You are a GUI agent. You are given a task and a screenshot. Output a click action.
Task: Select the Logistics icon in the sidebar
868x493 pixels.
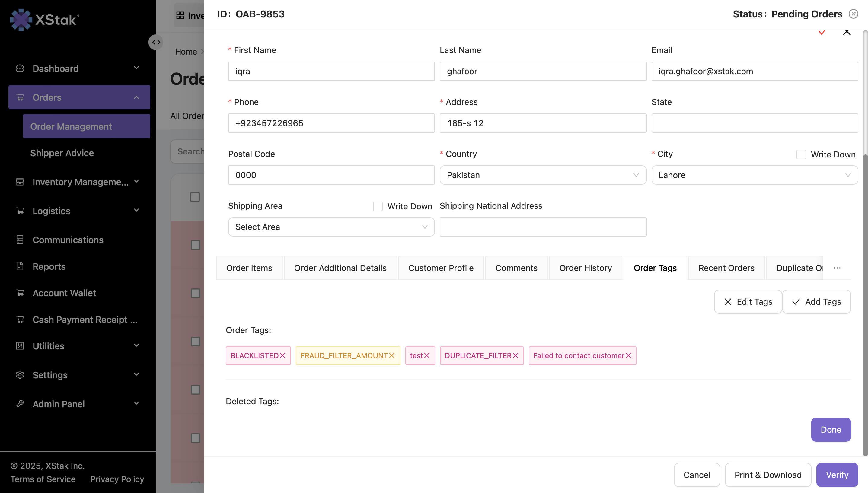coord(20,211)
